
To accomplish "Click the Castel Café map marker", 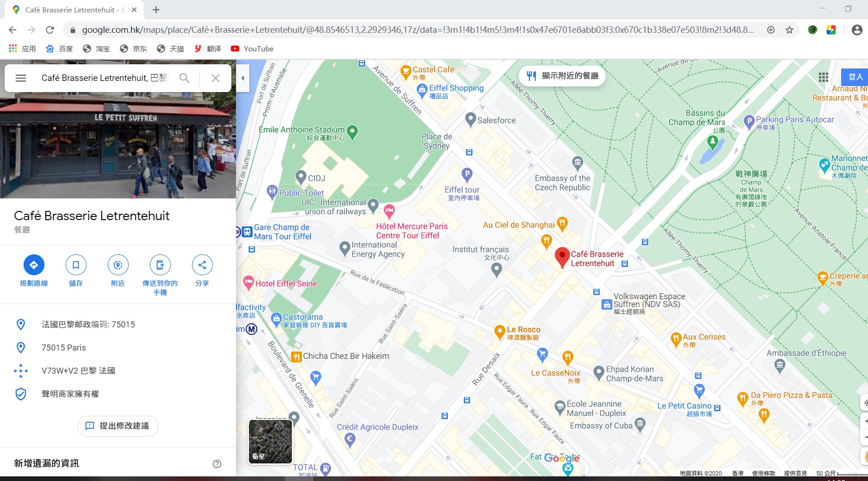I will point(406,72).
